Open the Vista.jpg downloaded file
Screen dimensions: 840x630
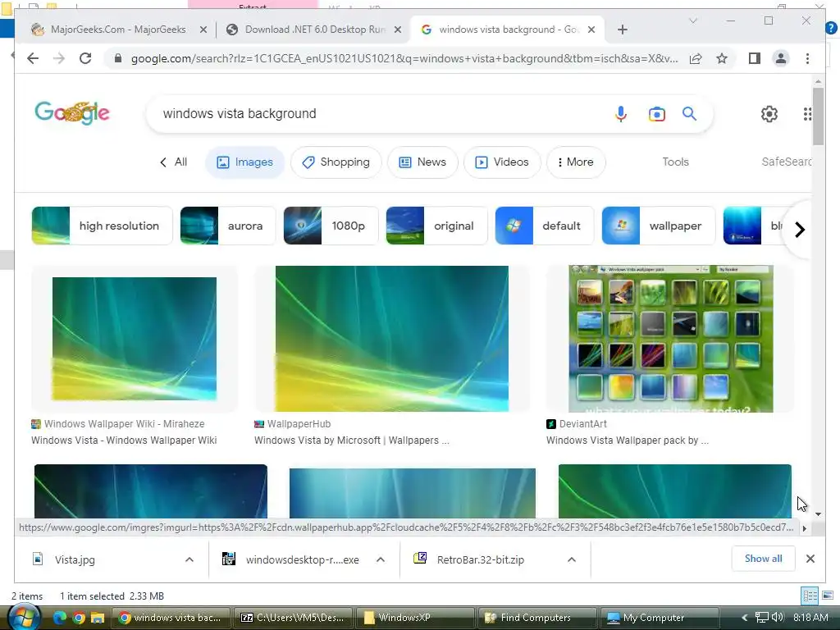(75, 559)
